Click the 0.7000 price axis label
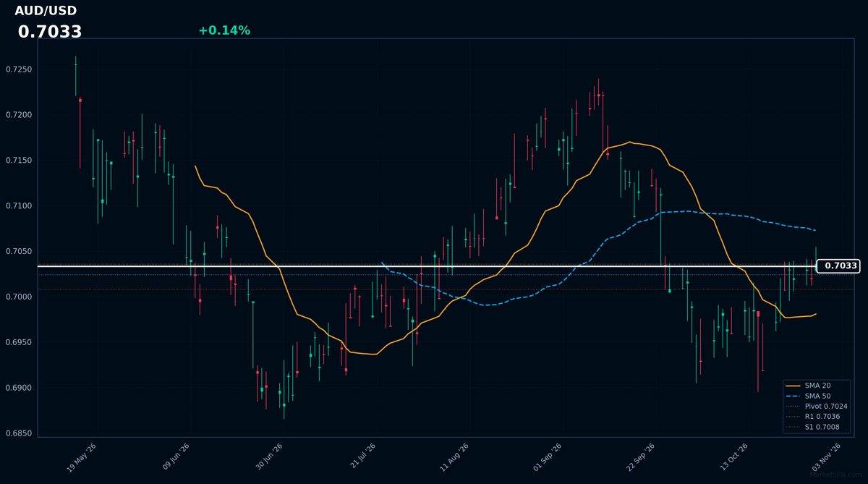This screenshot has width=868, height=484. coord(19,297)
